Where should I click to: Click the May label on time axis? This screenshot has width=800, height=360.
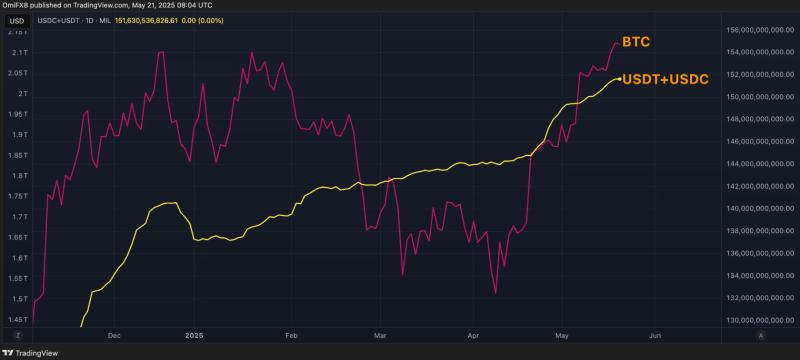click(562, 336)
